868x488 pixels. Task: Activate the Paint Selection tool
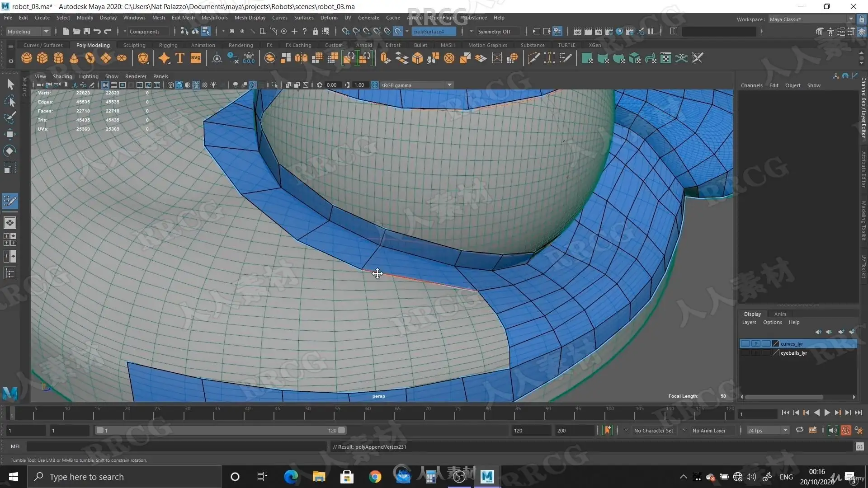[9, 117]
